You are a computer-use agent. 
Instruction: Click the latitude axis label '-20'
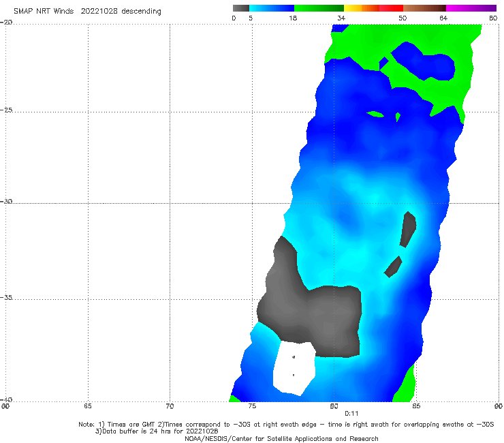[x=6, y=22]
